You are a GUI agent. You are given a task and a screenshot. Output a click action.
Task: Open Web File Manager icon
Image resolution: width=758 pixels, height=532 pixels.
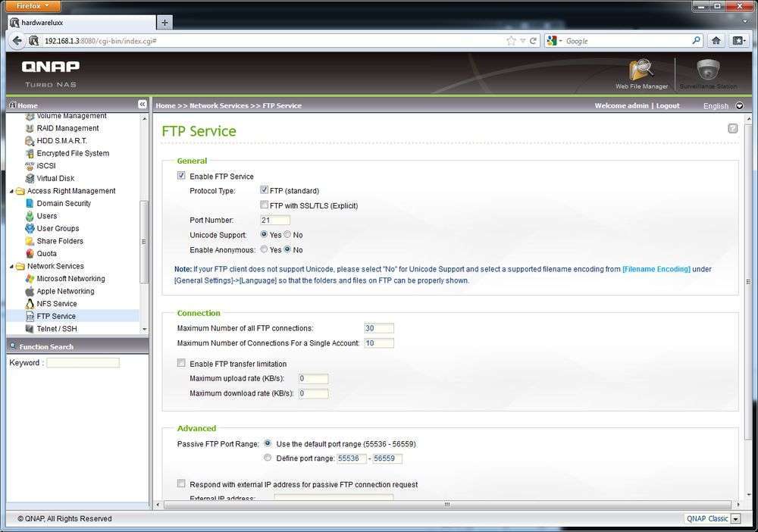(x=641, y=70)
